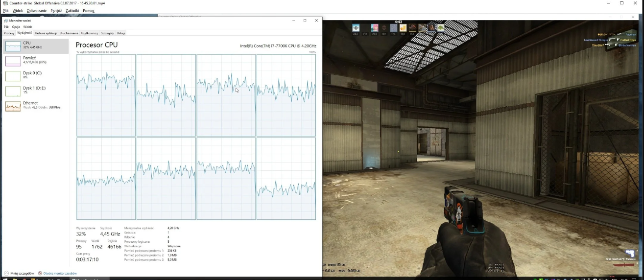Click the green tree player avatar

(441, 28)
